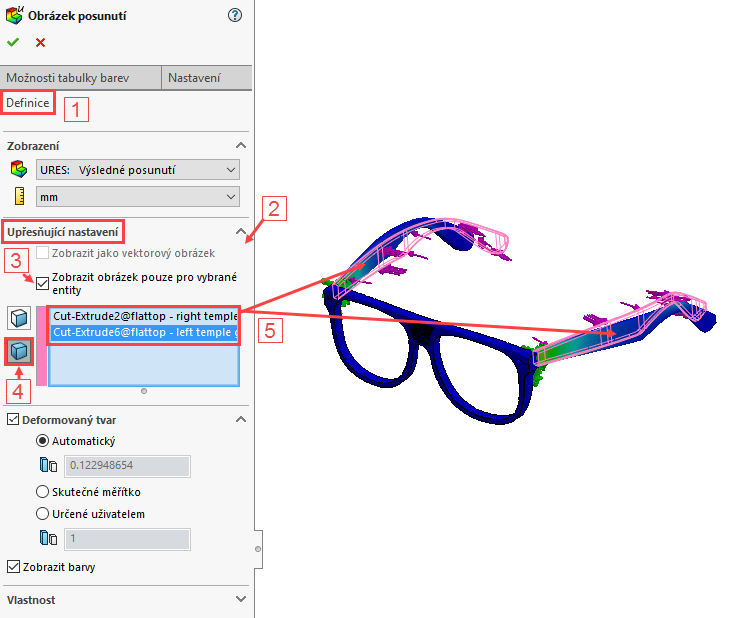
Task: Collapse the Deformovaný tvar section
Action: 241,419
